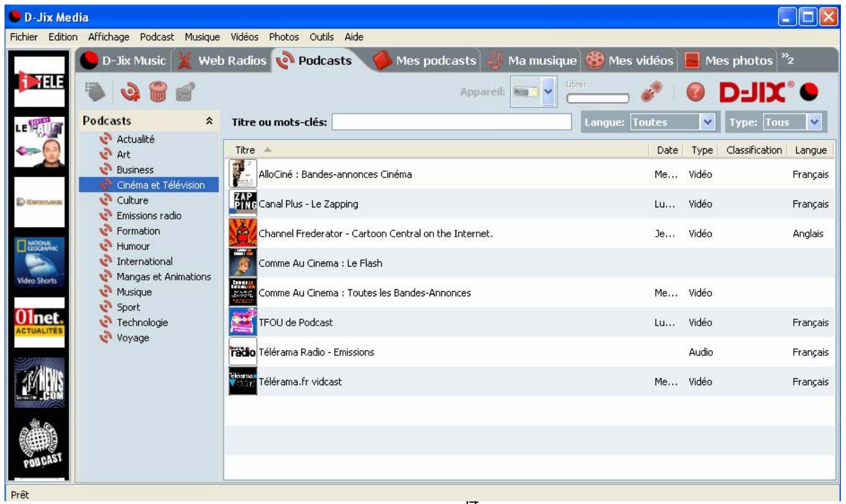This screenshot has width=846, height=504.
Task: Click the Télérama Radio thumbnail
Action: 243,352
